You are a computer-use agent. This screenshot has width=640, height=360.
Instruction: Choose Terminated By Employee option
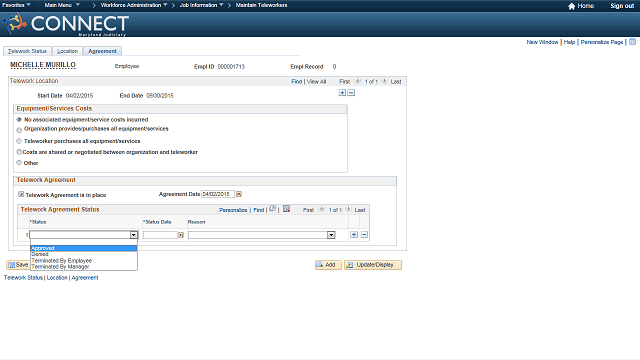pos(84,260)
